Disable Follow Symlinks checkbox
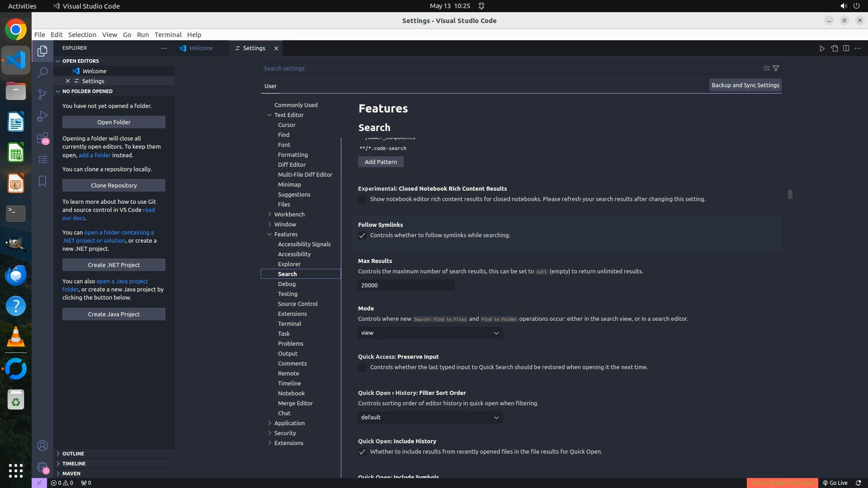 pyautogui.click(x=362, y=235)
